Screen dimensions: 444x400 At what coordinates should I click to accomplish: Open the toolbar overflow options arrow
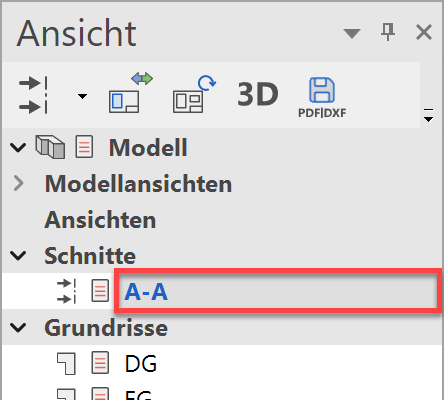[428, 115]
